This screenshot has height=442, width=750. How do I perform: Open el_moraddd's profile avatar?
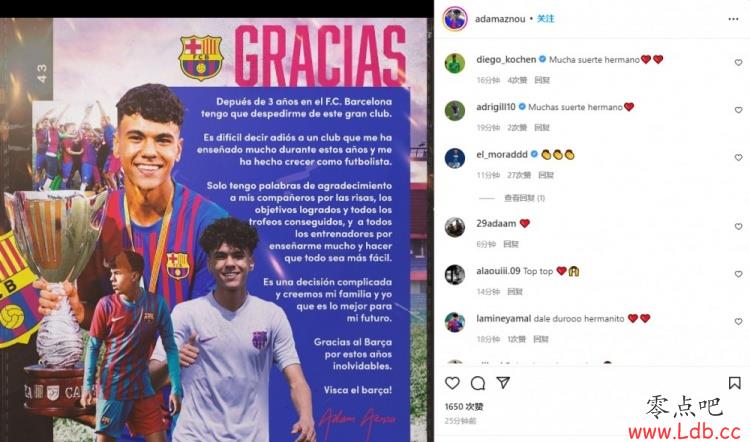[454, 158]
